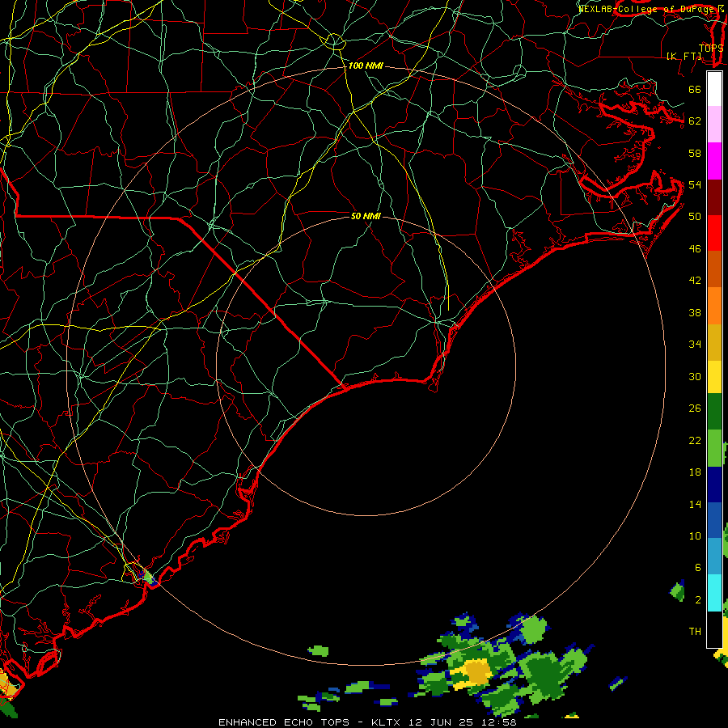The image size is (728, 728).
Task: Click legend value '42'
Action: [x=695, y=281]
